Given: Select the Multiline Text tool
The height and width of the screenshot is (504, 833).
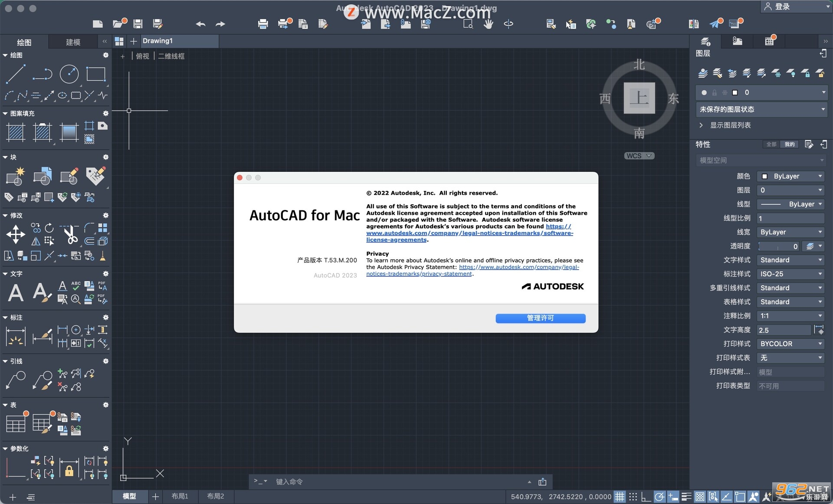Looking at the screenshot, I should click(16, 293).
